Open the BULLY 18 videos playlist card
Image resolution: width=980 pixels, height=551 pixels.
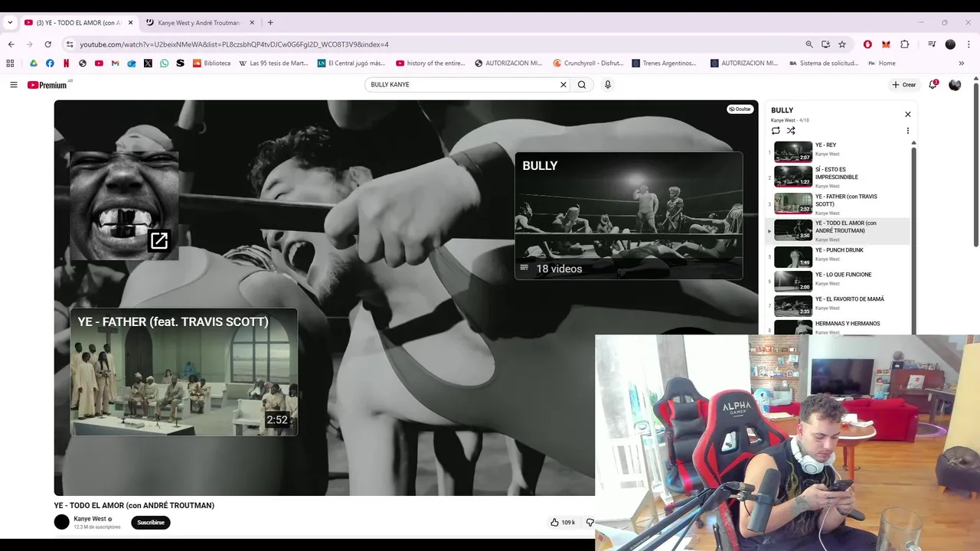click(629, 216)
